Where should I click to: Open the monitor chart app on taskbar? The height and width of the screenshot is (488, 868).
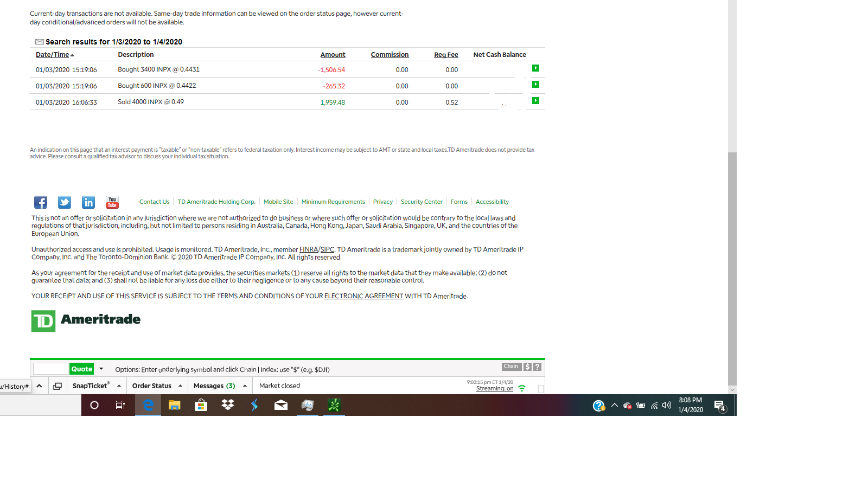[x=308, y=405]
